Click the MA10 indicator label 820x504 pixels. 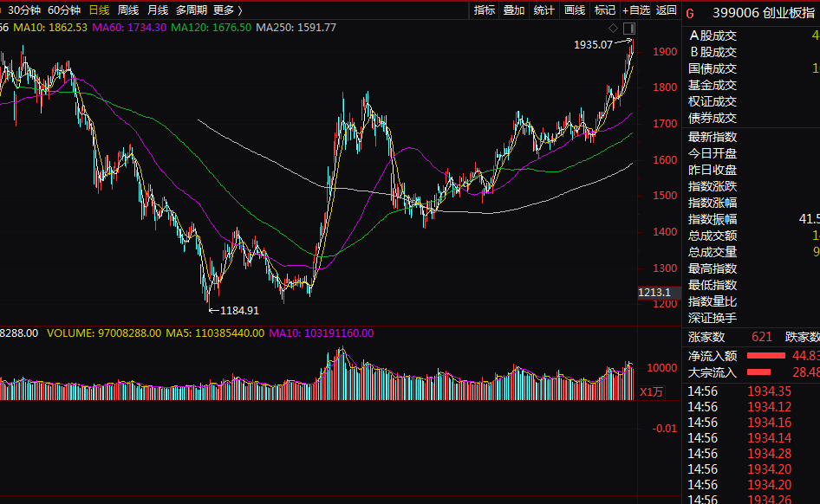tap(50, 27)
